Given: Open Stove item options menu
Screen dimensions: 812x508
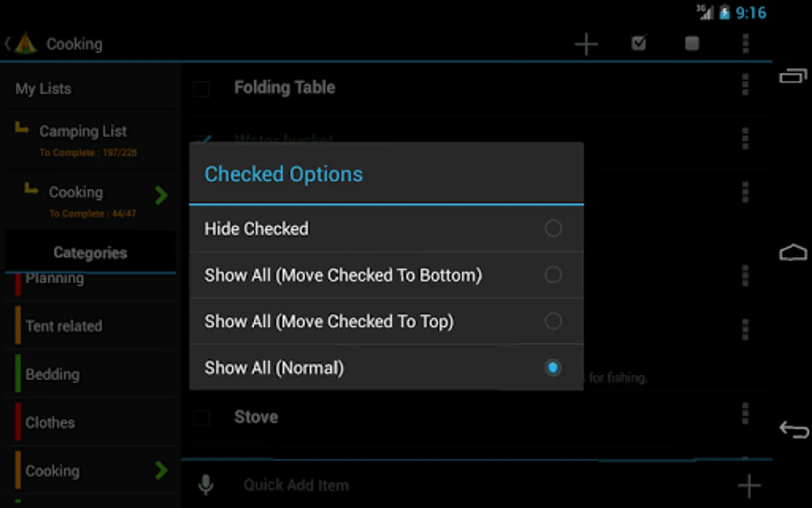Looking at the screenshot, I should 745,414.
